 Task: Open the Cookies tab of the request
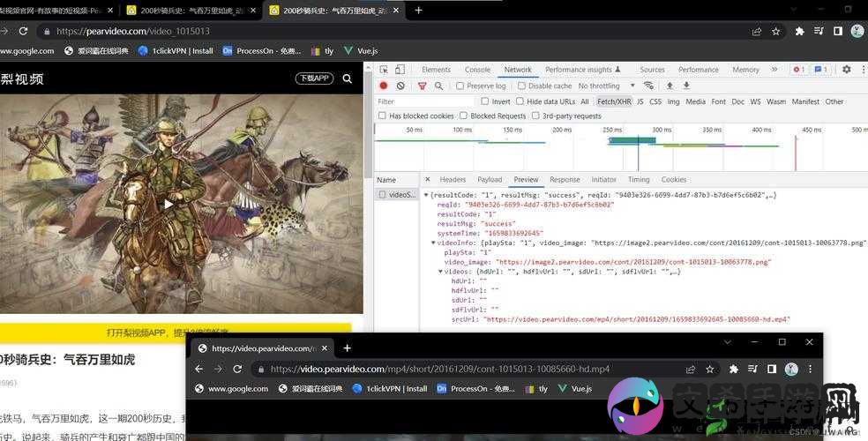674,180
